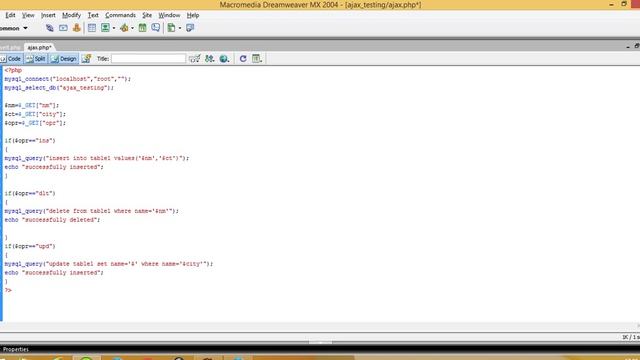The width and height of the screenshot is (640, 360).
Task: Restore the Dreamweaver application window
Action: click(x=624, y=4)
